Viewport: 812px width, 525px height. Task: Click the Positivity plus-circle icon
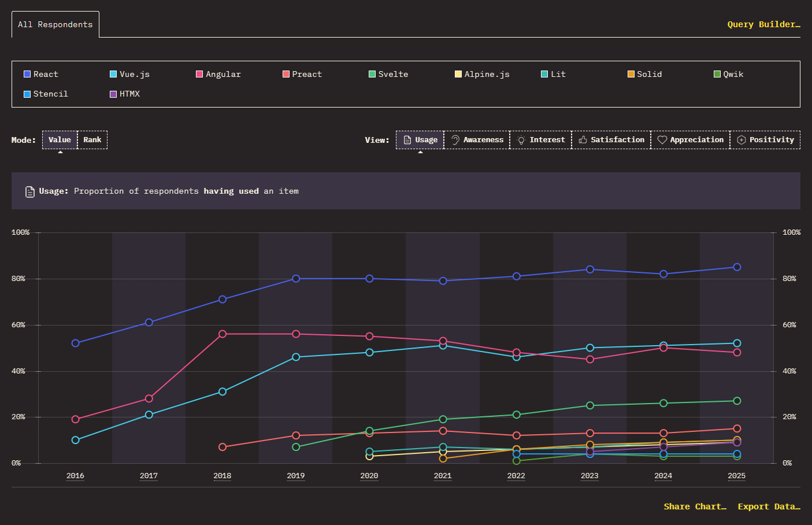[741, 140]
